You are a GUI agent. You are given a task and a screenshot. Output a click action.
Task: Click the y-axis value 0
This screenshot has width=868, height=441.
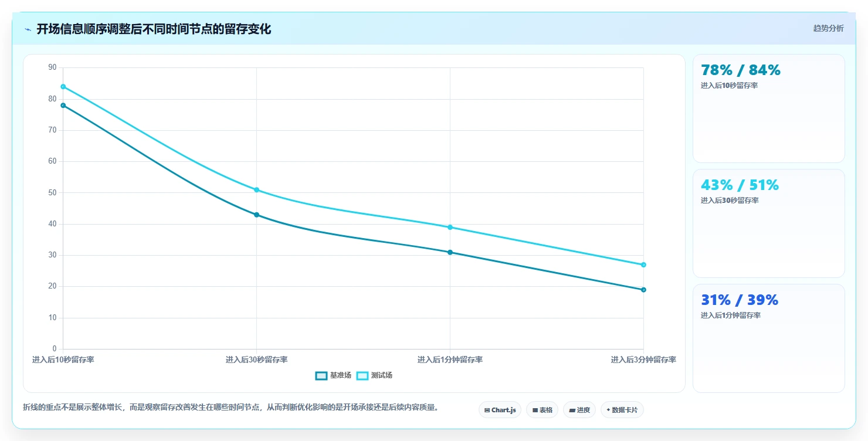pos(55,349)
